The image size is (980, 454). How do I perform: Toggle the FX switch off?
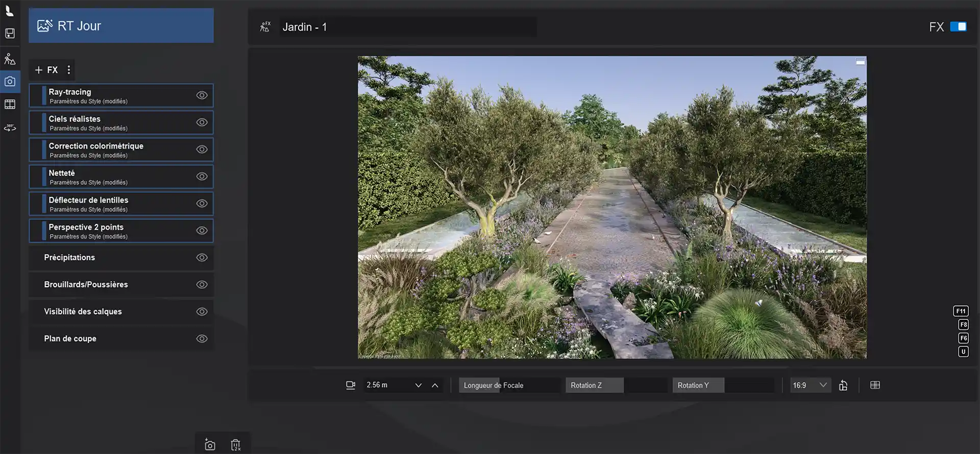tap(958, 27)
